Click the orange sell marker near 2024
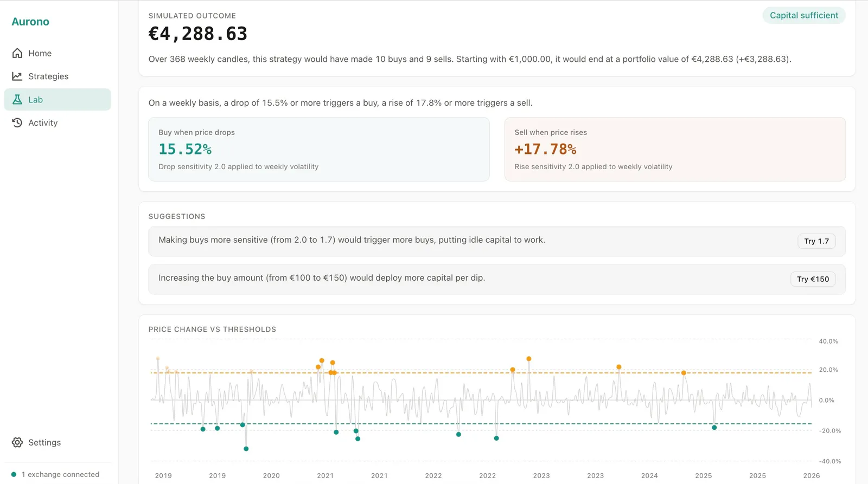Image resolution: width=868 pixels, height=484 pixels. 619,367
